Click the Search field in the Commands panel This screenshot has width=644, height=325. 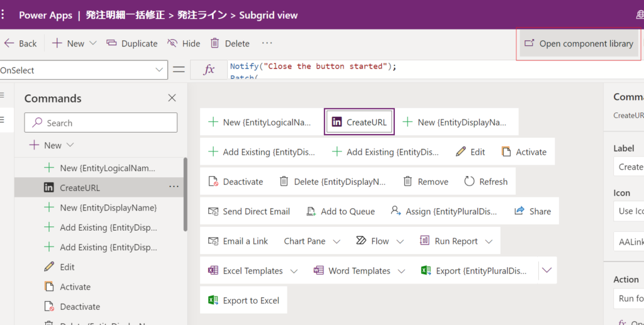pos(107,123)
